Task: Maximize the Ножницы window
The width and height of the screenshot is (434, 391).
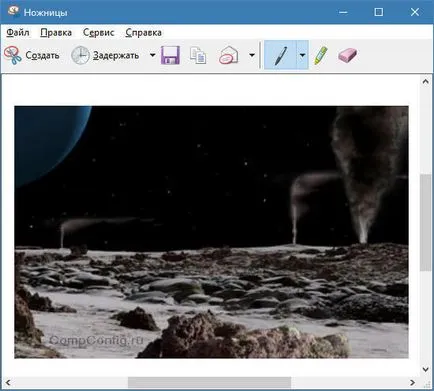Action: (x=379, y=12)
